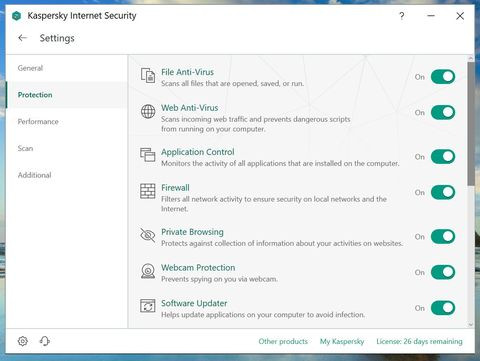Go back using the arrow icon
Viewport: 480px width, 361px height.
[x=22, y=38]
